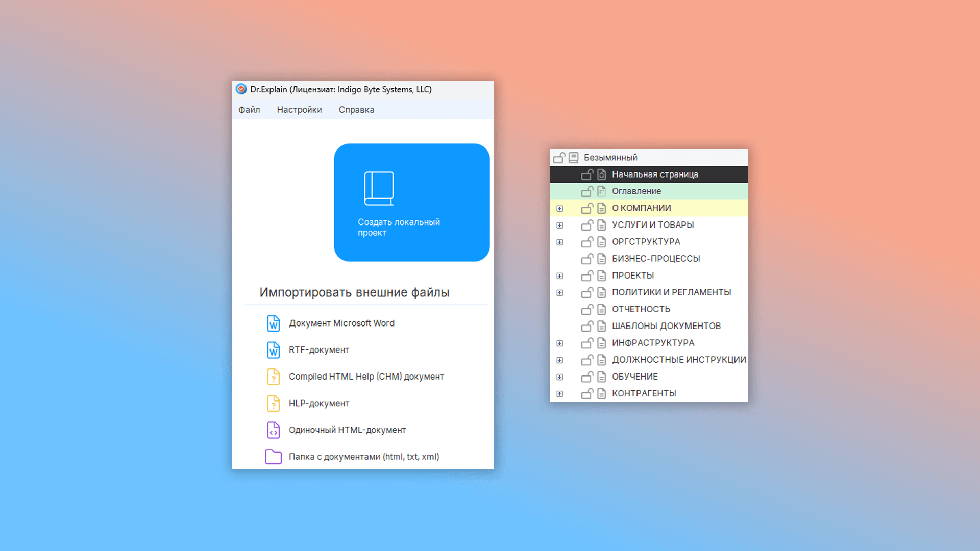The width and height of the screenshot is (980, 551).
Task: Select ШАБЛОНЫ ДОКУМЕНТОВ in the tree
Action: pos(666,326)
